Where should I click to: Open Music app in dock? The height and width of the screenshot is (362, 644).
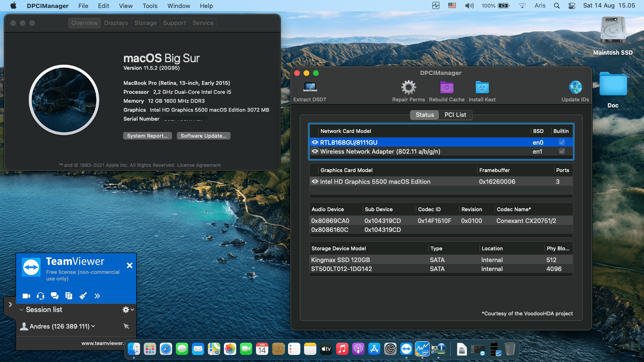[x=342, y=349]
